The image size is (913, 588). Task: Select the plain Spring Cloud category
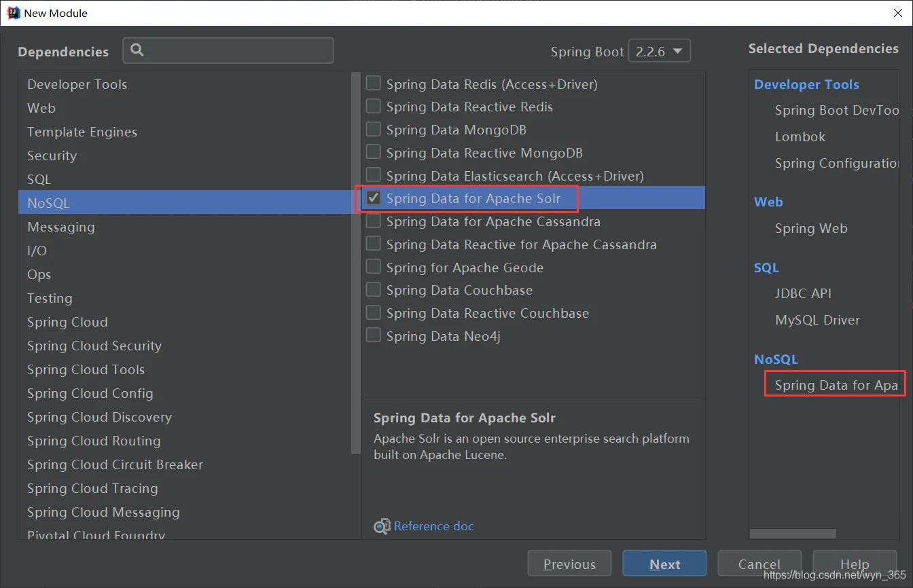(185, 322)
